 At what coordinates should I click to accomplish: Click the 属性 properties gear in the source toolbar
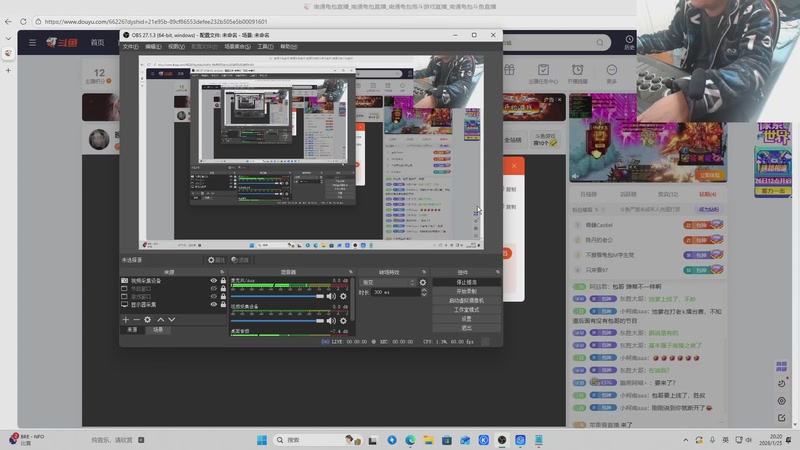[x=216, y=260]
